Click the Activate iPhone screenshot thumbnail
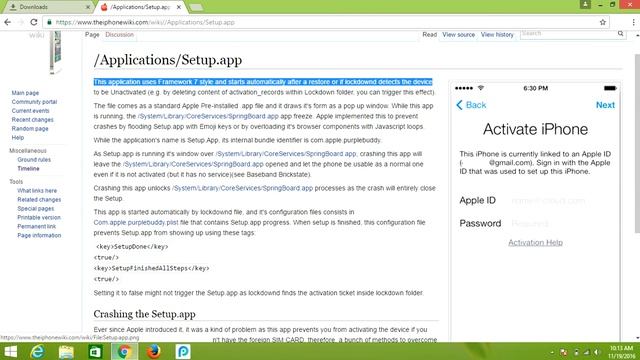The height and width of the screenshot is (360, 640). click(x=535, y=212)
